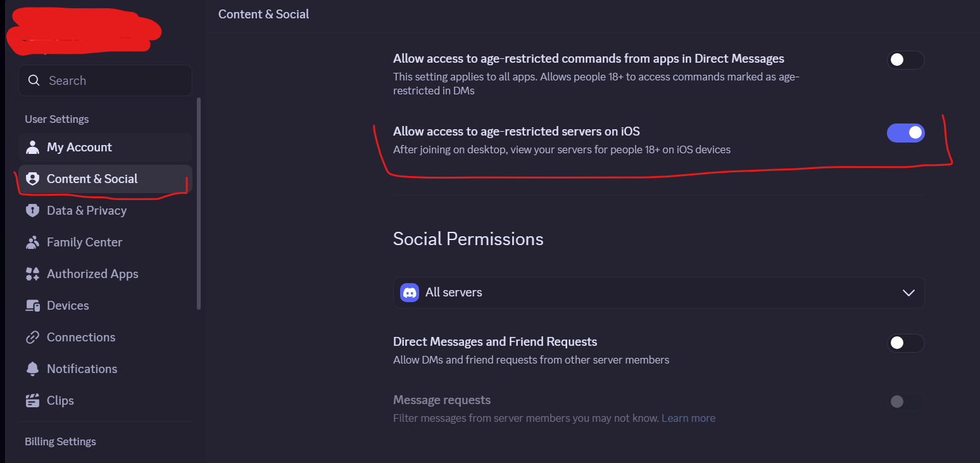980x463 pixels.
Task: Click the Data & Privacy shield icon
Action: click(32, 210)
